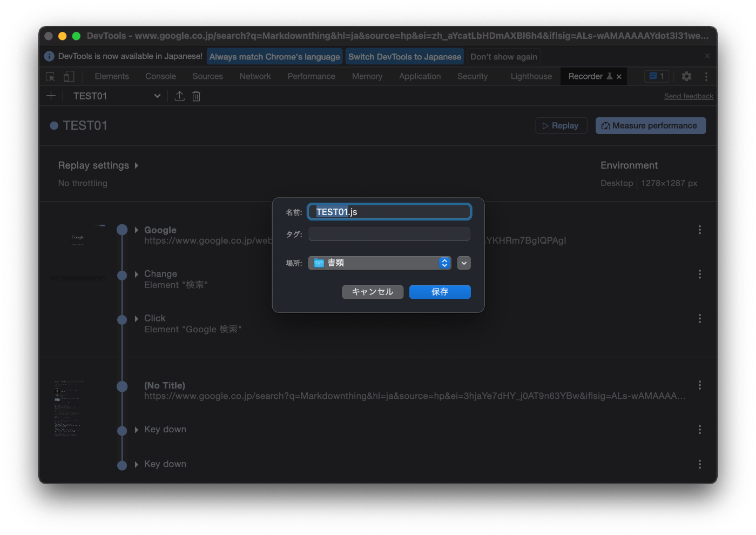This screenshot has height=535, width=756.
Task: Select the timeline dot of the (No Title) step
Action: 122,386
